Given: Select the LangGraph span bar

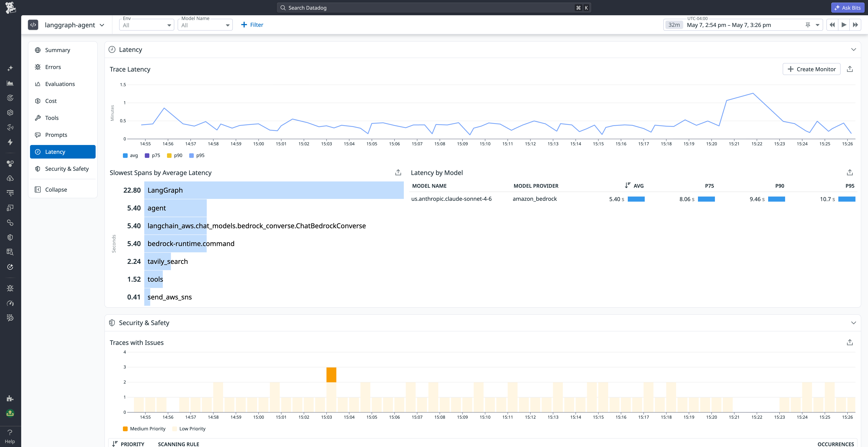Looking at the screenshot, I should click(x=274, y=190).
